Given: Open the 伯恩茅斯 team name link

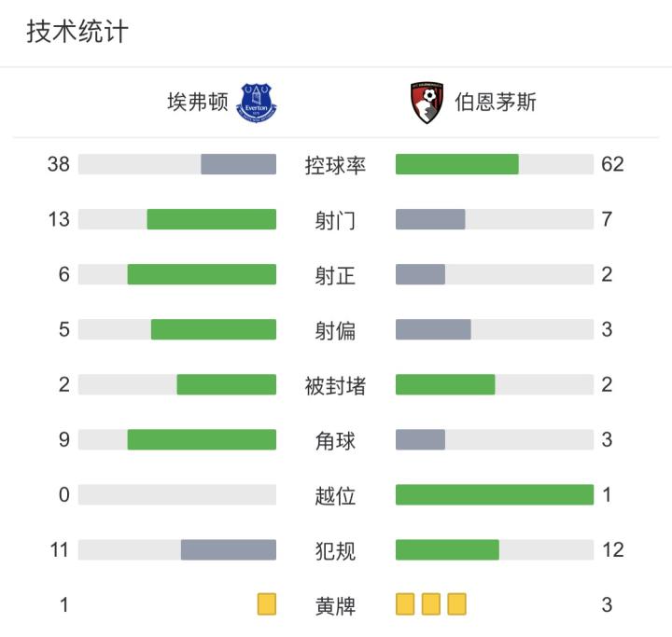Looking at the screenshot, I should tap(496, 102).
